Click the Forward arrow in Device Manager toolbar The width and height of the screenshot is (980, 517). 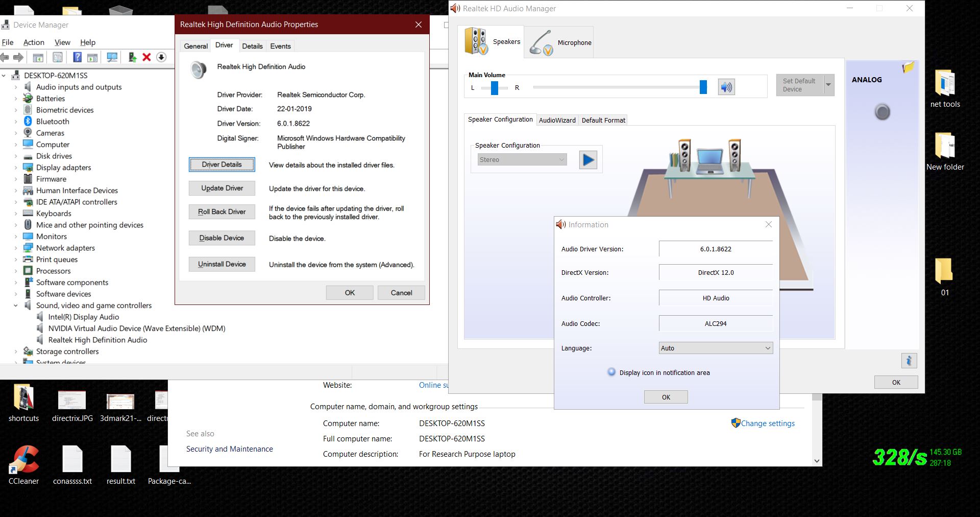[18, 57]
